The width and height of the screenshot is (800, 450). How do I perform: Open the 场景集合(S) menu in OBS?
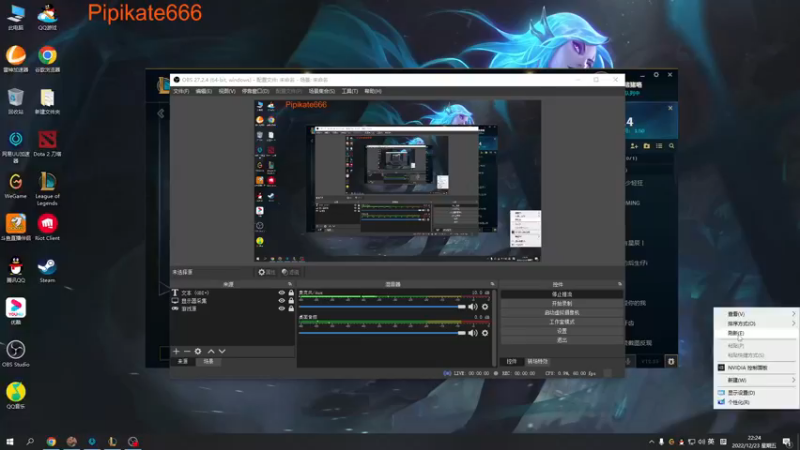[321, 91]
